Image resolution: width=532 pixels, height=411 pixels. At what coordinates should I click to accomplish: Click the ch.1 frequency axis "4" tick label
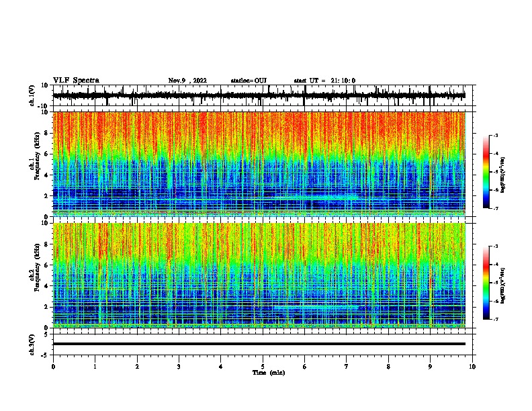coord(46,175)
